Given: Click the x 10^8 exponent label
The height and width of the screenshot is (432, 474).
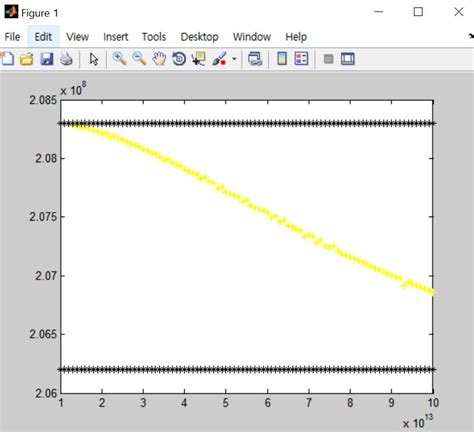Looking at the screenshot, I should pyautogui.click(x=73, y=89).
